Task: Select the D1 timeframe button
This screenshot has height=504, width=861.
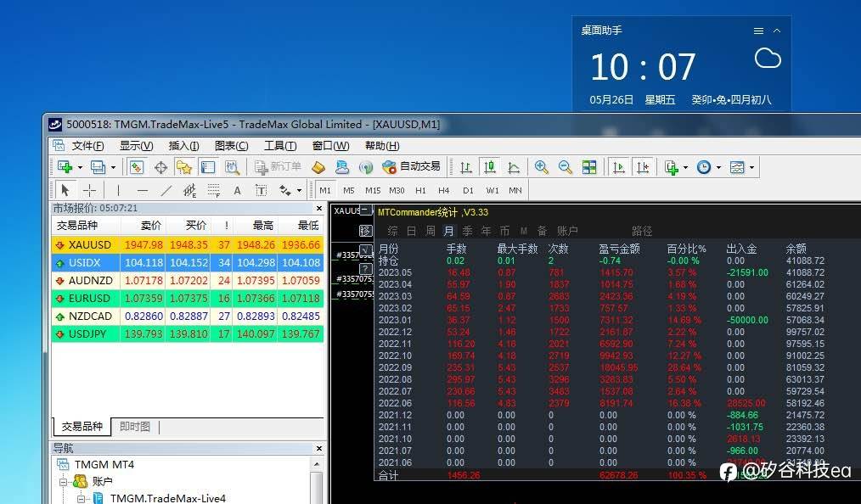Action: click(x=468, y=190)
